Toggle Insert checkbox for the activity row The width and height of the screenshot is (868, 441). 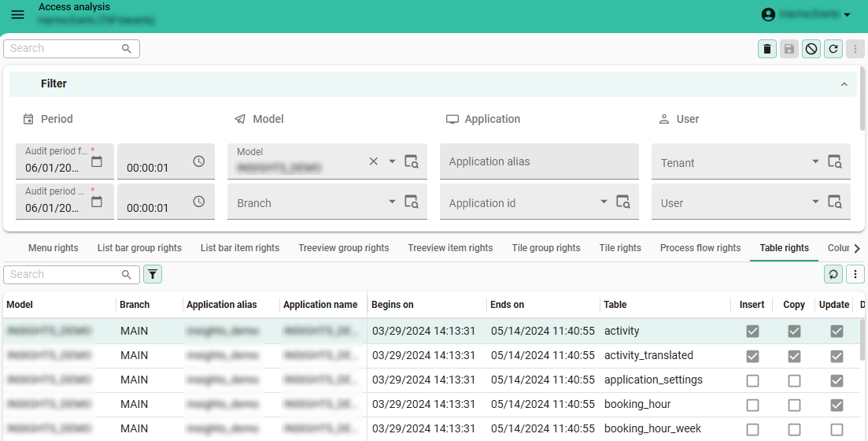[752, 332]
